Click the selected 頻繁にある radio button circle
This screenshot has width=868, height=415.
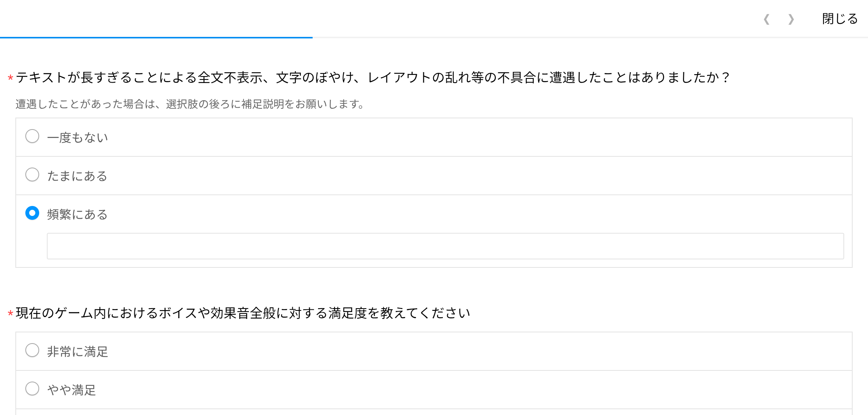click(32, 213)
